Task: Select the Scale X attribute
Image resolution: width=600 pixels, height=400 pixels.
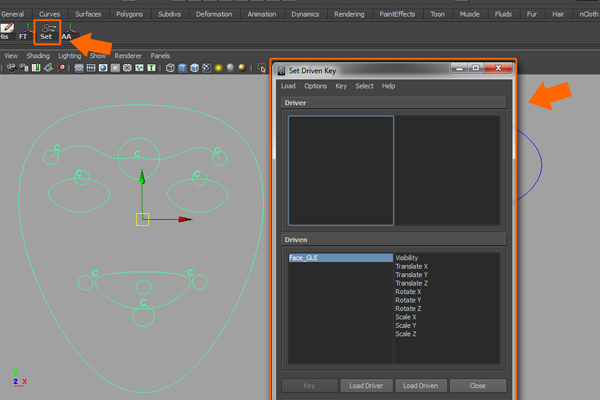Action: [406, 317]
